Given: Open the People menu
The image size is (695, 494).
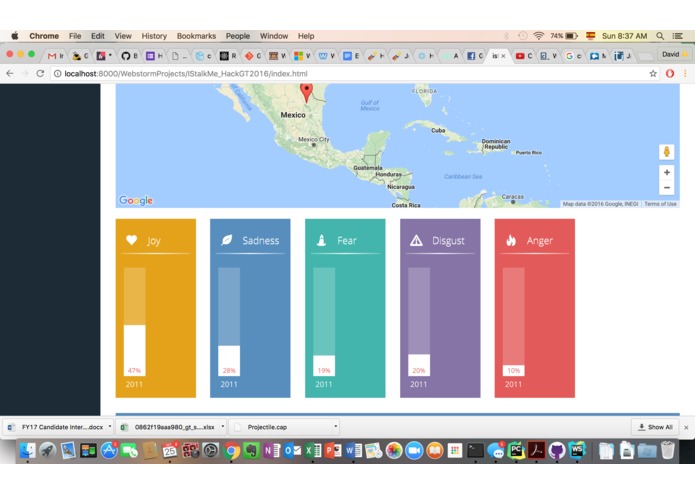Looking at the screenshot, I should pos(238,36).
